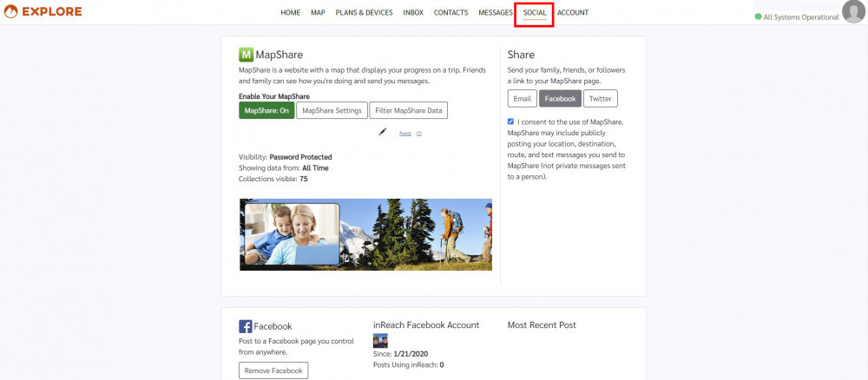The width and height of the screenshot is (868, 380).
Task: Click the Remove Facebook button
Action: click(x=273, y=370)
